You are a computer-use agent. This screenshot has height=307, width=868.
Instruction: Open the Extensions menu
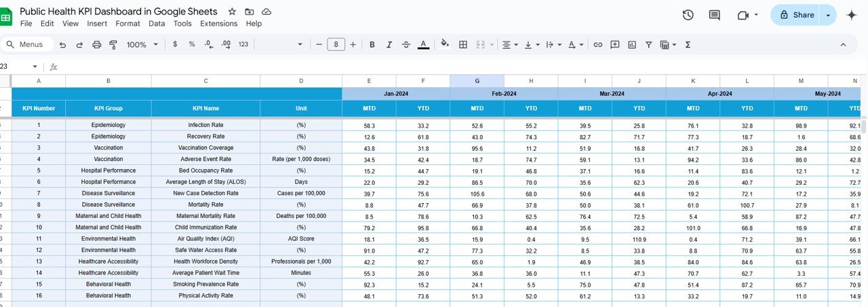pos(218,23)
